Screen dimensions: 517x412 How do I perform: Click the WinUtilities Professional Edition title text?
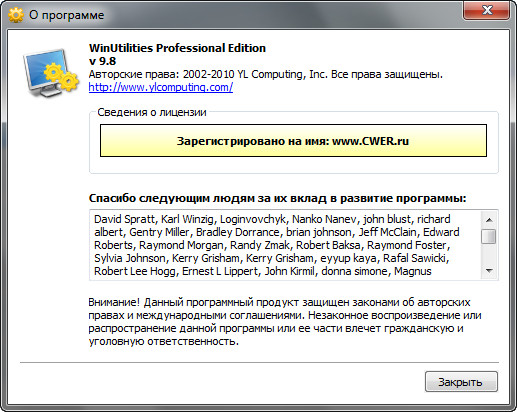pos(177,48)
